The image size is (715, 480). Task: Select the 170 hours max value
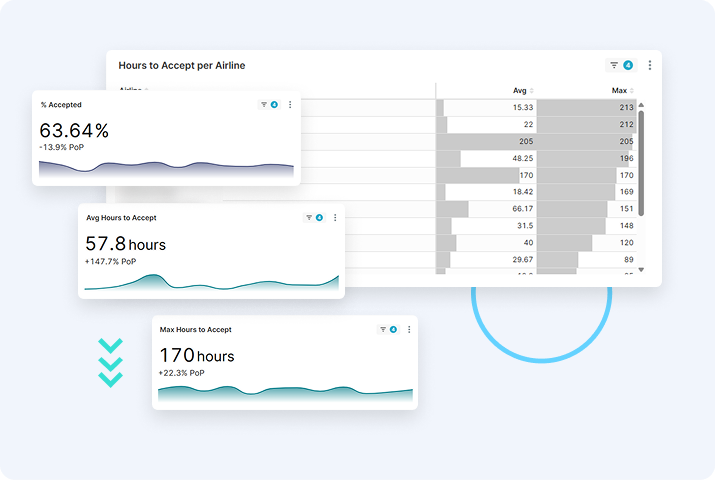click(197, 356)
